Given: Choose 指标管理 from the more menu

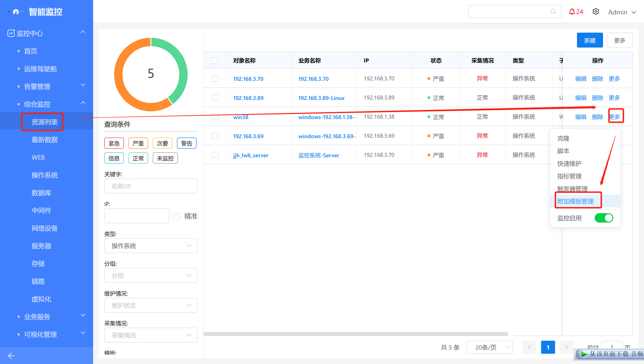Looking at the screenshot, I should pyautogui.click(x=569, y=176).
